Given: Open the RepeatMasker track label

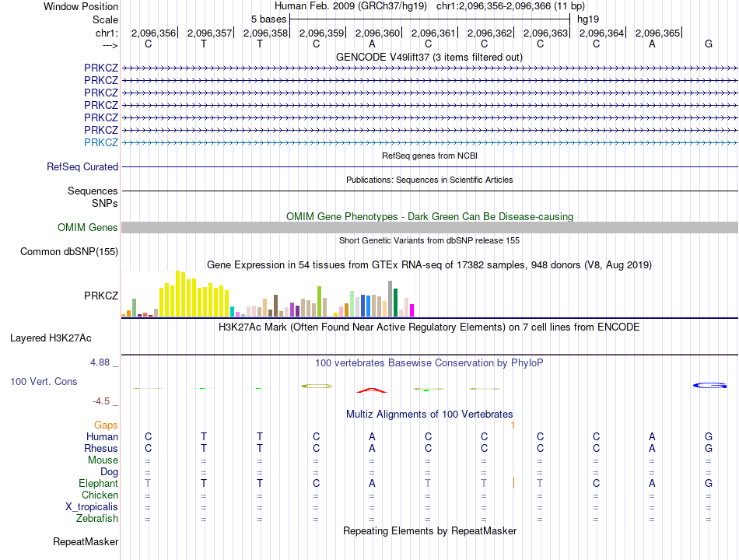Looking at the screenshot, I should click(86, 541).
